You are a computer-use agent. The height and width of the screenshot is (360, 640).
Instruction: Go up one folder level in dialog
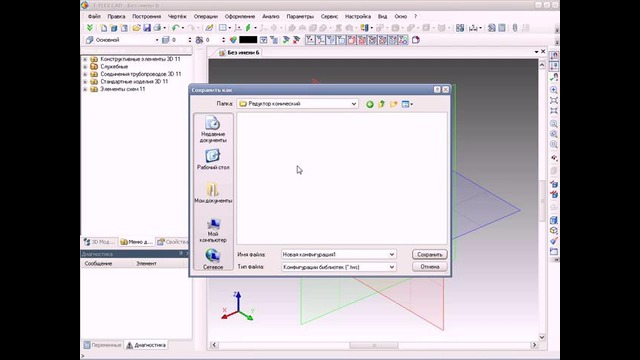tap(382, 104)
